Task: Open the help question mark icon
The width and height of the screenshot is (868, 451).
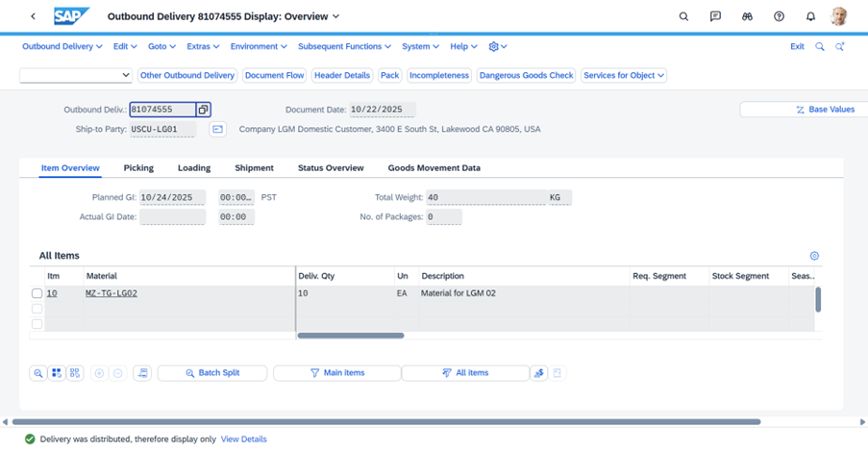Action: pos(779,16)
